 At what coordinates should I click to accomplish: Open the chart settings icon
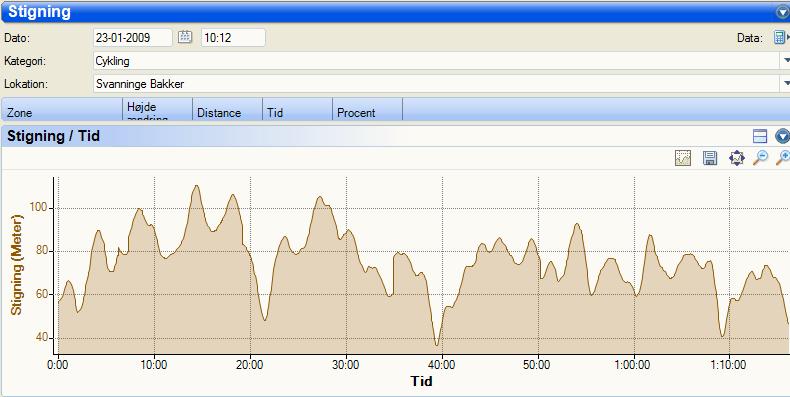pyautogui.click(x=683, y=158)
